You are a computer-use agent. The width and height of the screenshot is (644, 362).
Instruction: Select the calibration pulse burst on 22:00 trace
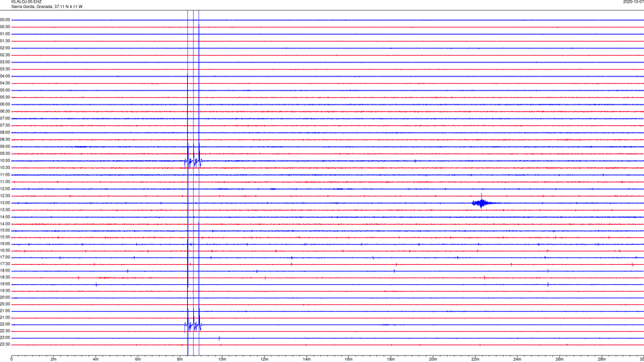(x=193, y=325)
